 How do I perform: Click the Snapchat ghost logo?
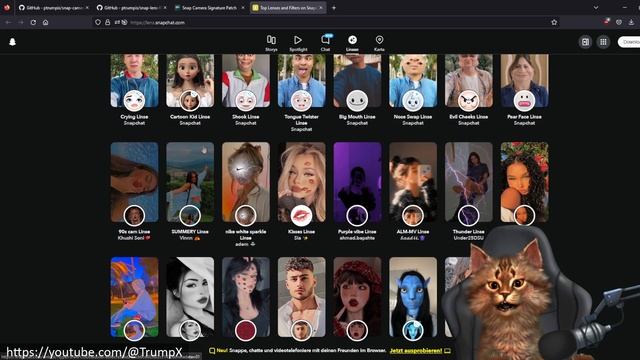coord(13,42)
